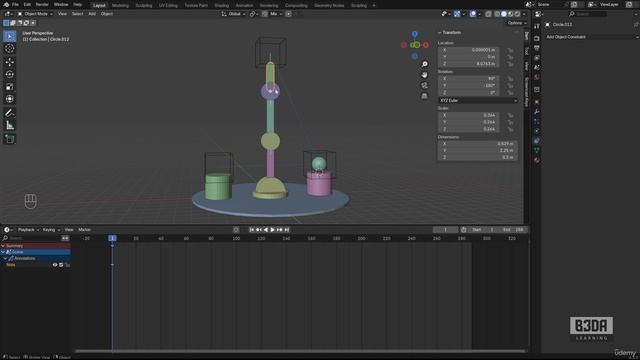Open the Output properties tab icon

click(x=537, y=48)
